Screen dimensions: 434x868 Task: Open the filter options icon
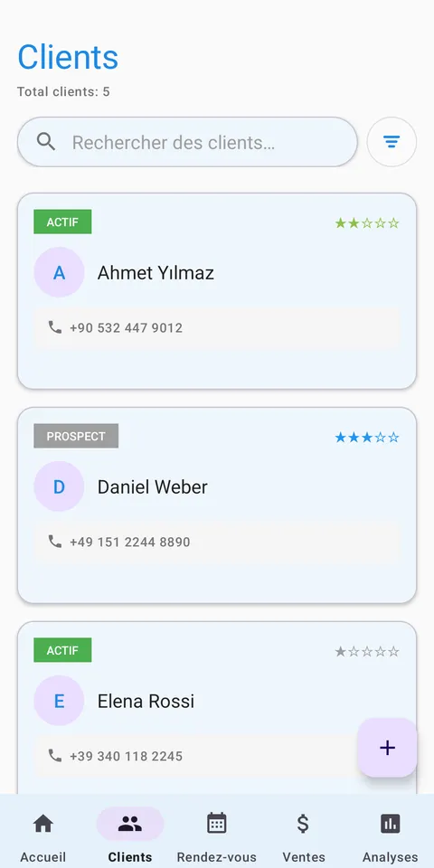point(392,142)
